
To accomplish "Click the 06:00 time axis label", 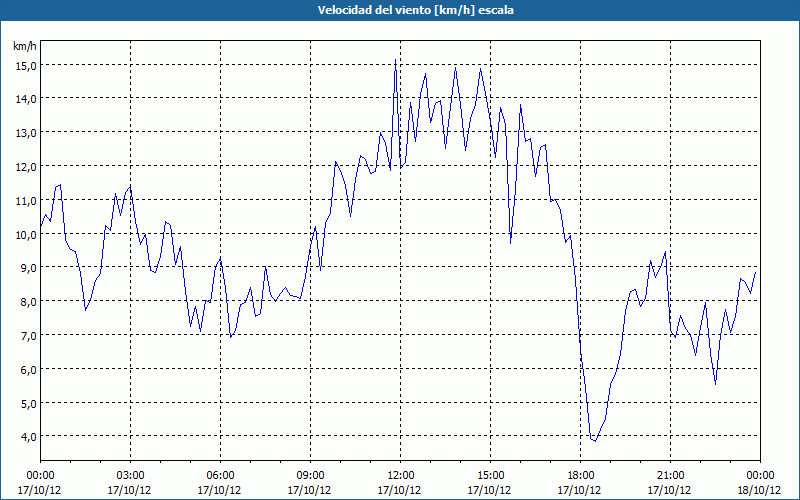I will point(220,476).
